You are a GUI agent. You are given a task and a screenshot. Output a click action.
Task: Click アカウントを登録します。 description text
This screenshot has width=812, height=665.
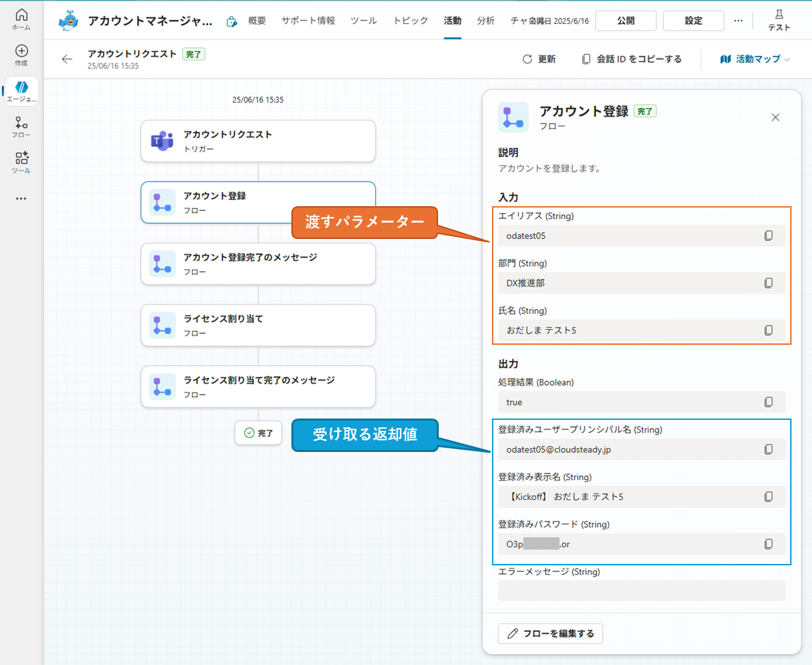click(x=549, y=169)
